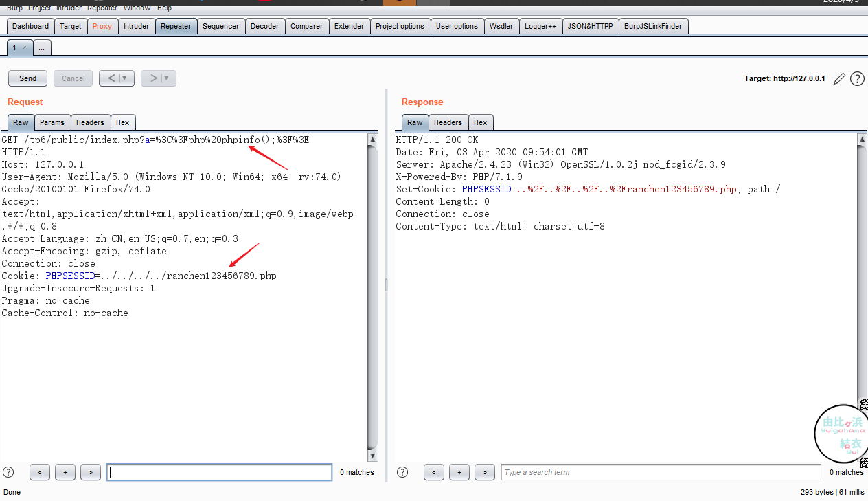Switch to the JSON&HTTPP tab
This screenshot has height=501, width=868.
591,26
